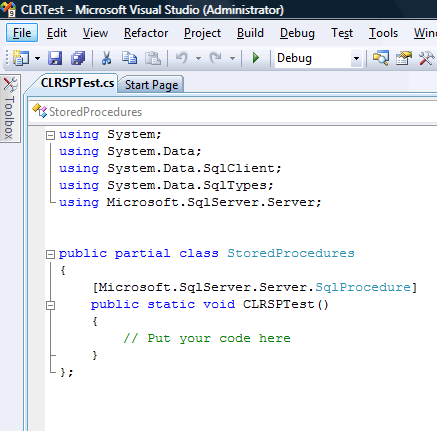Click the Copy toolbar icon

pos(129,58)
